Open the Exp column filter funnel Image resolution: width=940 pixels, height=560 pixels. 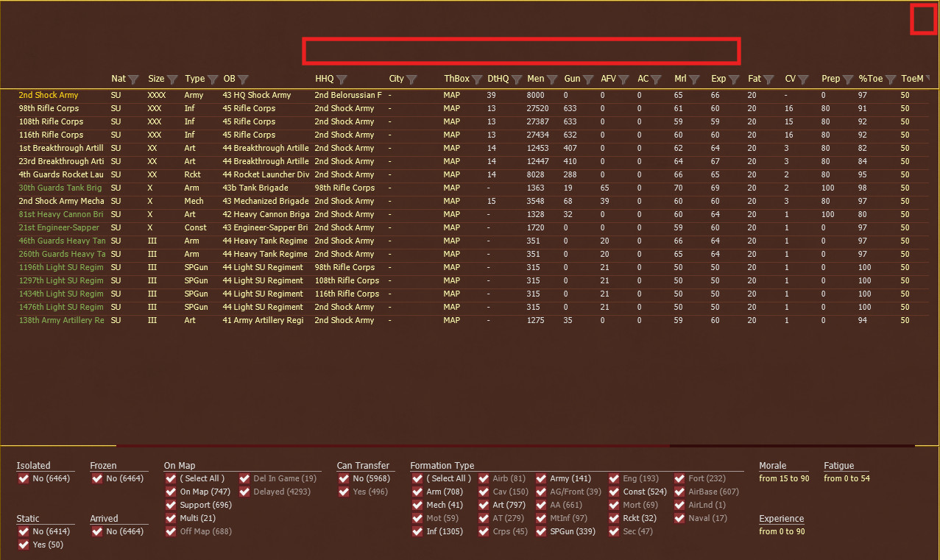[x=734, y=79]
